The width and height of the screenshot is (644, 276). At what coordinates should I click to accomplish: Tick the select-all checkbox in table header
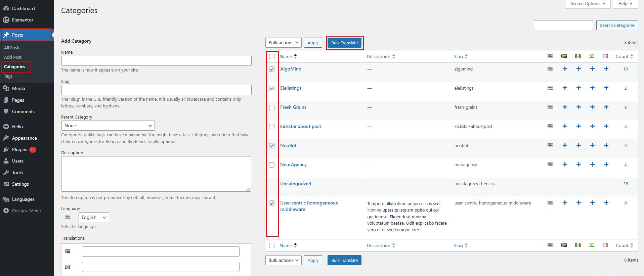coord(272,56)
